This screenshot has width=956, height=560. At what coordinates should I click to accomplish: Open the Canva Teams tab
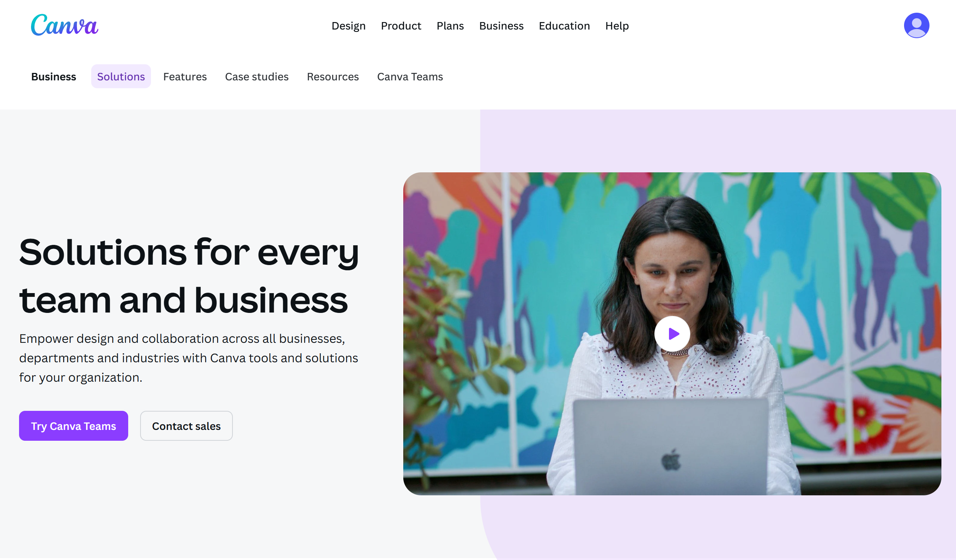pos(410,77)
